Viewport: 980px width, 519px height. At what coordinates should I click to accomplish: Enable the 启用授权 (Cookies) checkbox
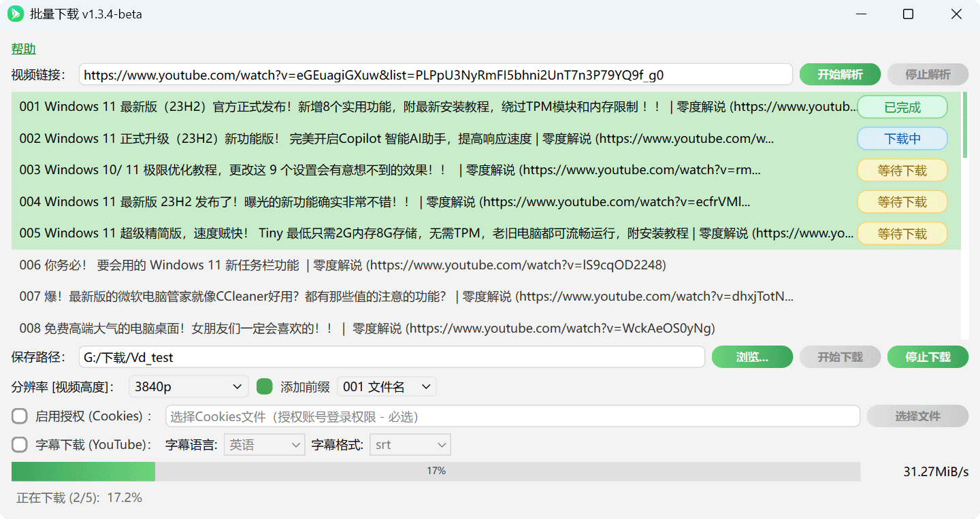tap(20, 416)
